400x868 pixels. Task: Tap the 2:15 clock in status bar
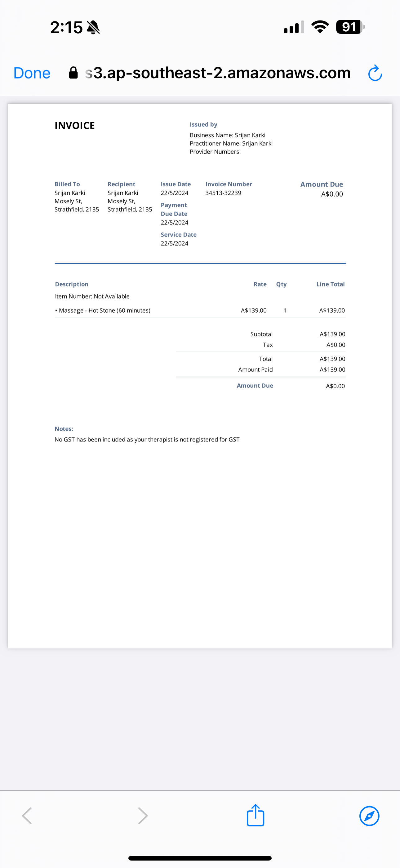click(66, 27)
